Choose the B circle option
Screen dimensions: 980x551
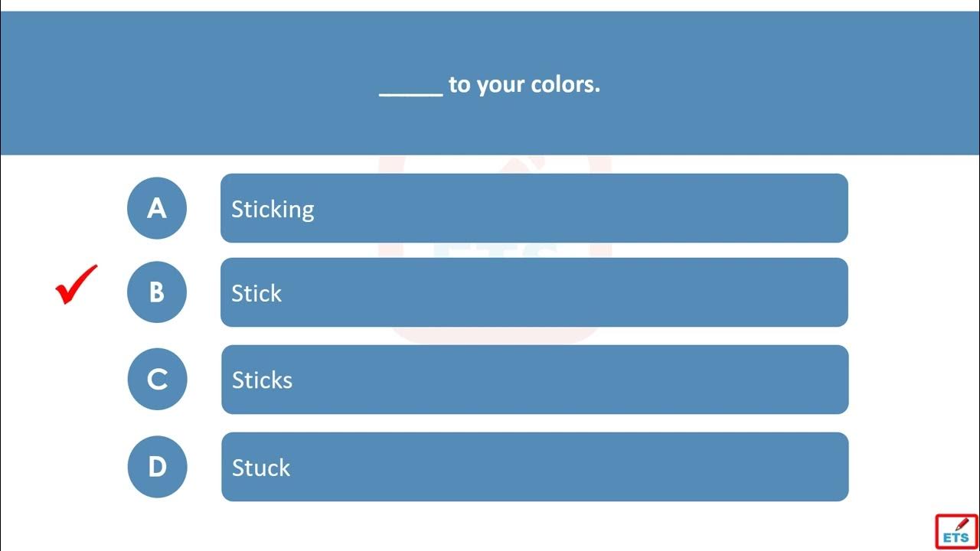[x=157, y=292]
